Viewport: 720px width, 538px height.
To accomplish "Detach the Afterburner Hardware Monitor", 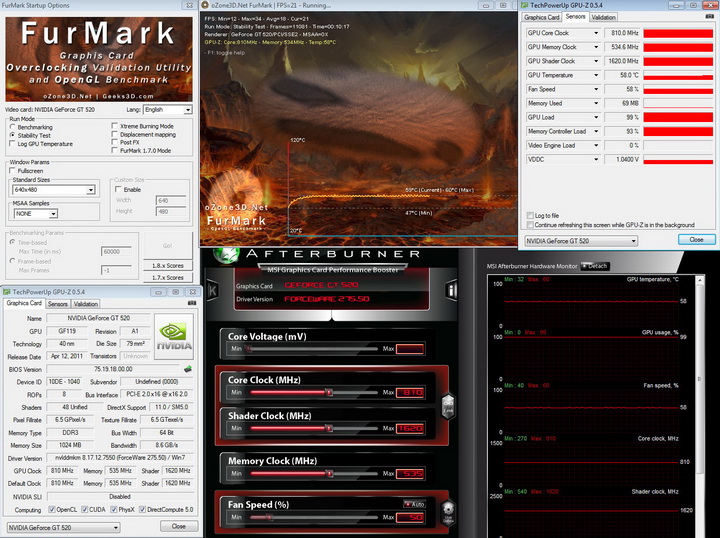I will [x=595, y=266].
